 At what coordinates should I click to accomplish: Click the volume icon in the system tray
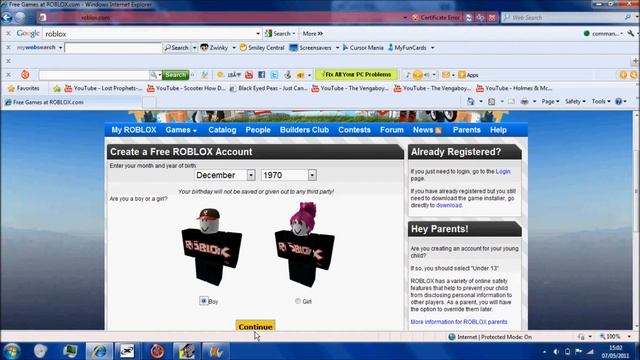point(556,351)
